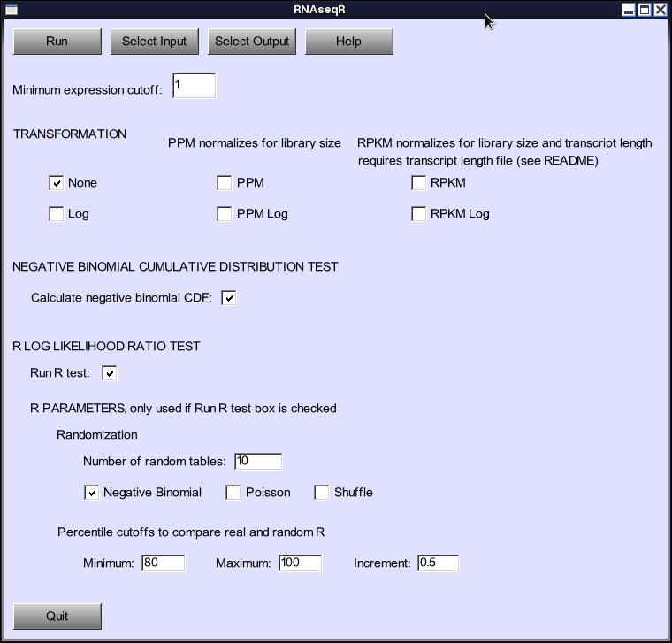Uncheck the None transformation checkbox
Viewport: 672px width, 643px height.
click(56, 183)
